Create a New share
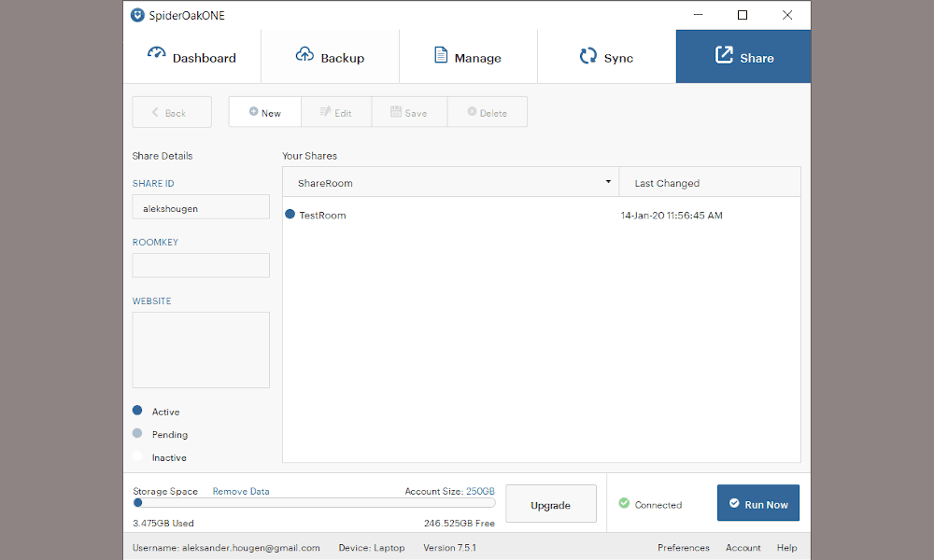Image resolution: width=934 pixels, height=560 pixels. pos(264,112)
